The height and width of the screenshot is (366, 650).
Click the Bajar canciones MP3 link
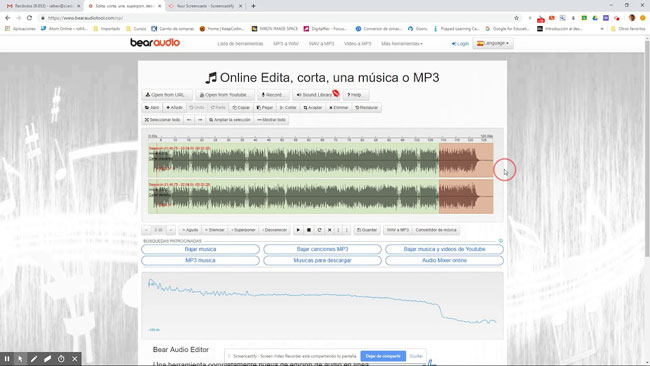click(x=322, y=249)
